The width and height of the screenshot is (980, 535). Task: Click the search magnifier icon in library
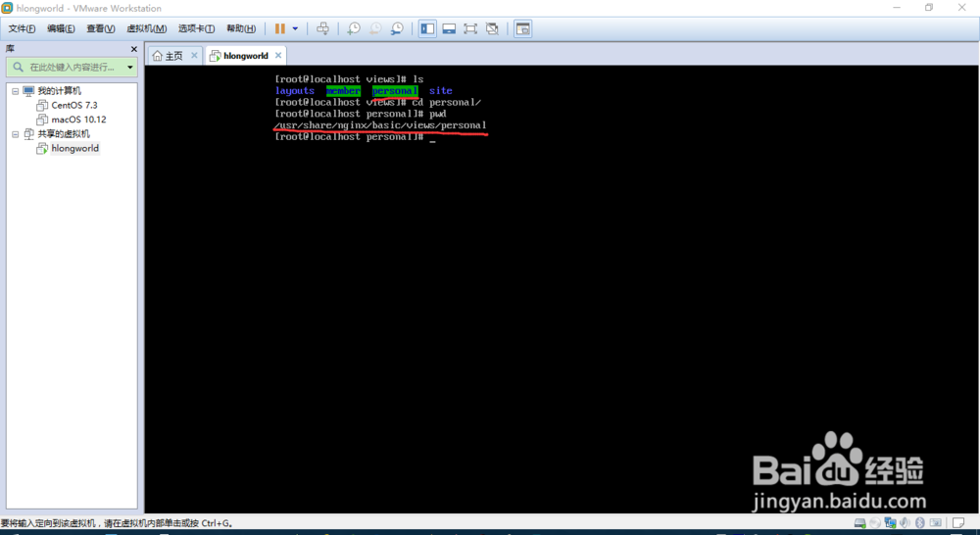(18, 67)
